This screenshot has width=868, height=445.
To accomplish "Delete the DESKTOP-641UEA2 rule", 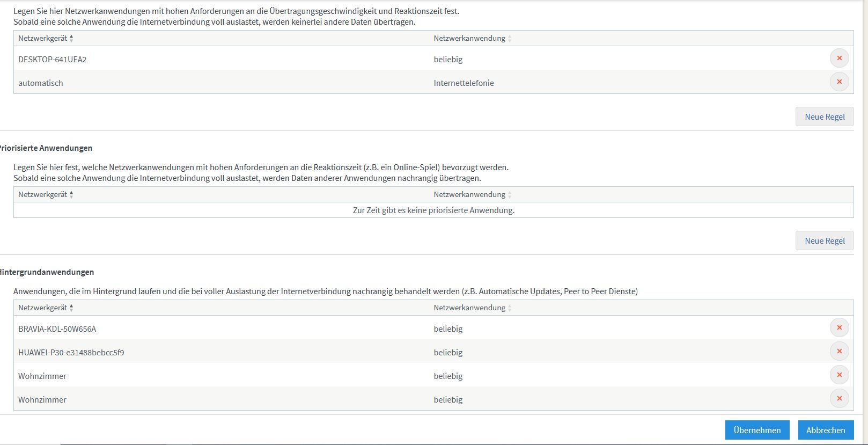I will (839, 58).
